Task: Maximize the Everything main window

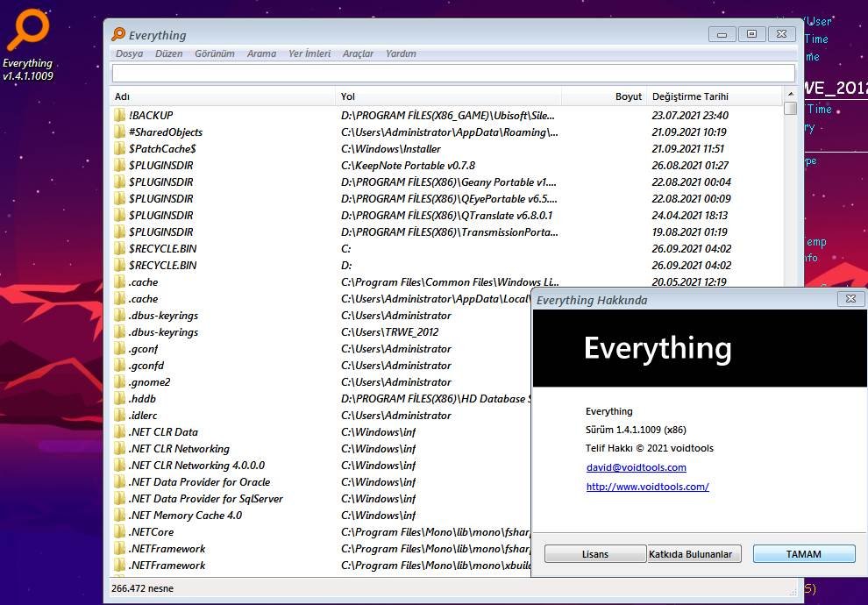Action: tap(751, 34)
